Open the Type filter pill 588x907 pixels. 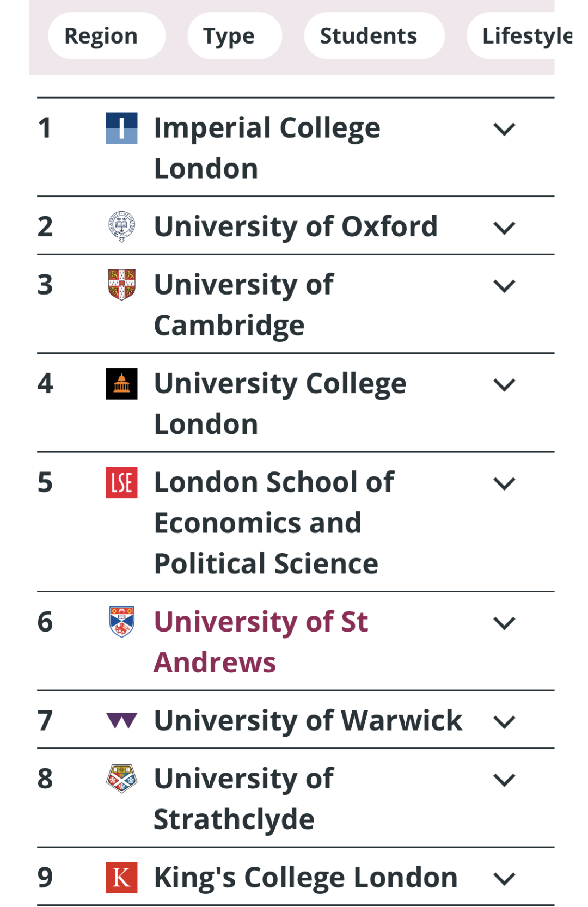tap(229, 36)
